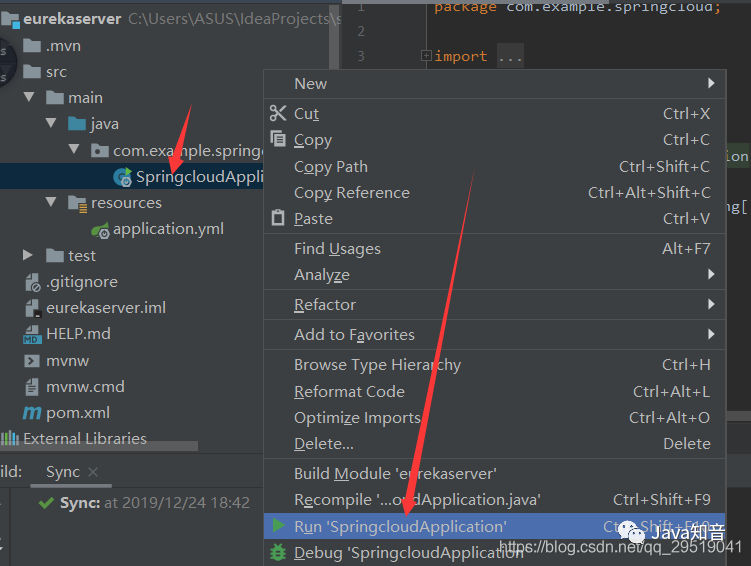Screen dimensions: 751x566
Task: Collapse the java folder arrow
Action: pyautogui.click(x=51, y=123)
